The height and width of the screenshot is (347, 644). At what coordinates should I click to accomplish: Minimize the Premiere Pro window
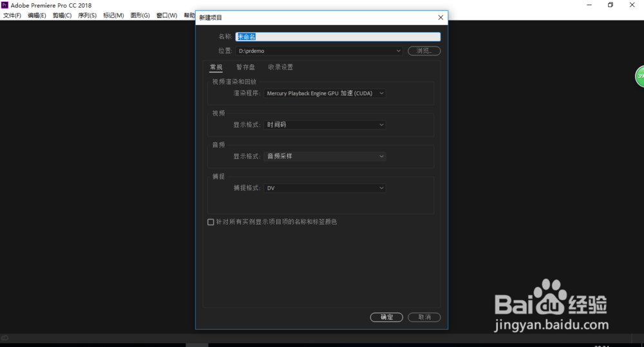(589, 5)
